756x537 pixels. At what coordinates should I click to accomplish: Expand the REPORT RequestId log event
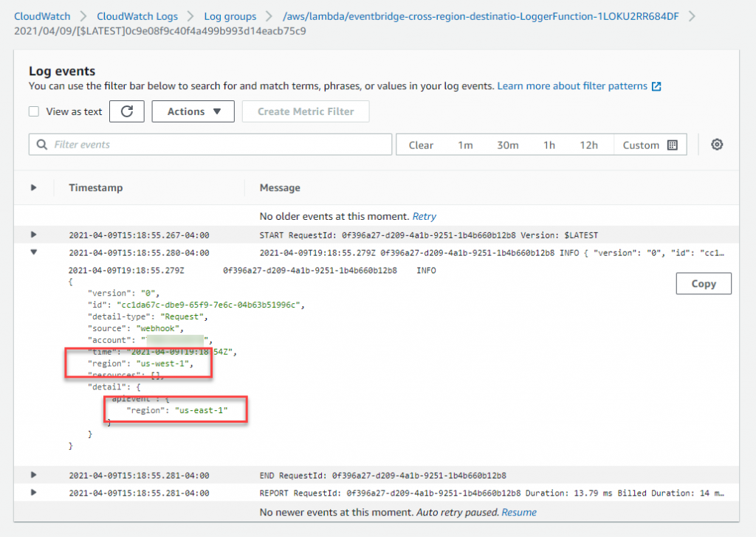33,492
